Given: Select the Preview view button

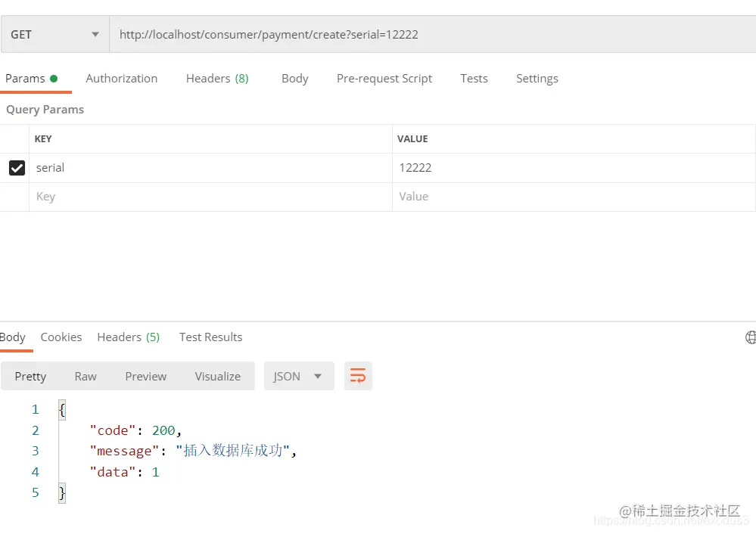Looking at the screenshot, I should pos(145,376).
